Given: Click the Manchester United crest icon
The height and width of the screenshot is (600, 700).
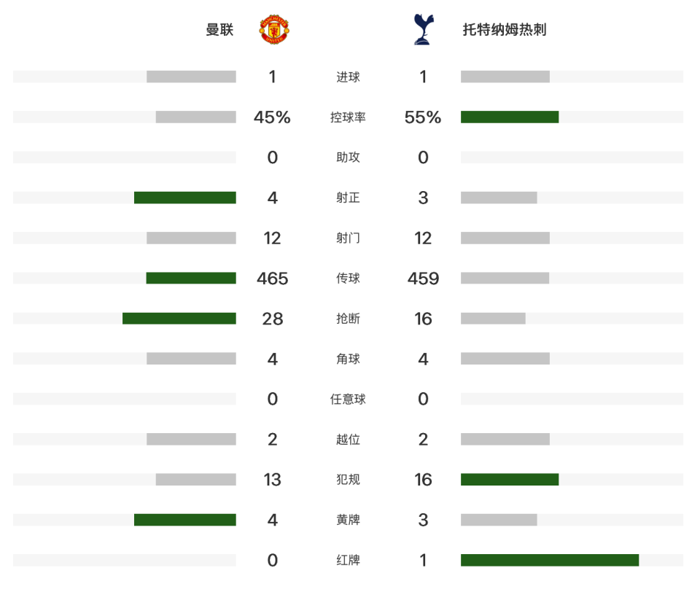Looking at the screenshot, I should tap(274, 29).
